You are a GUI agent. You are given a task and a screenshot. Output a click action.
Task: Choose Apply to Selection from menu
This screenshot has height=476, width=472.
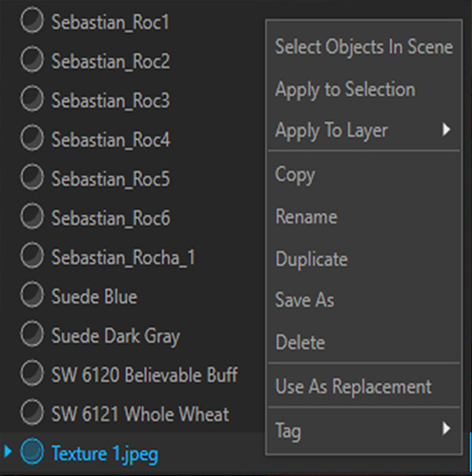pos(344,89)
